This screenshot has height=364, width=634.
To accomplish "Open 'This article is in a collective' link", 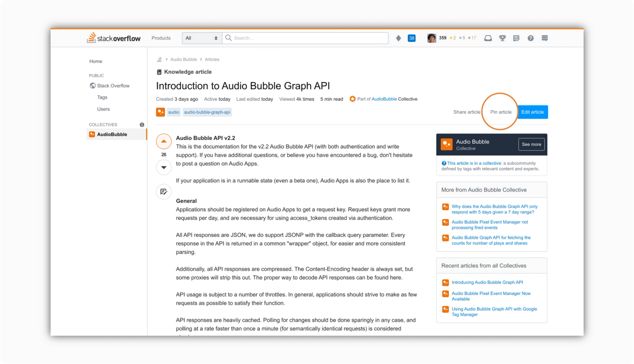I will 474,163.
